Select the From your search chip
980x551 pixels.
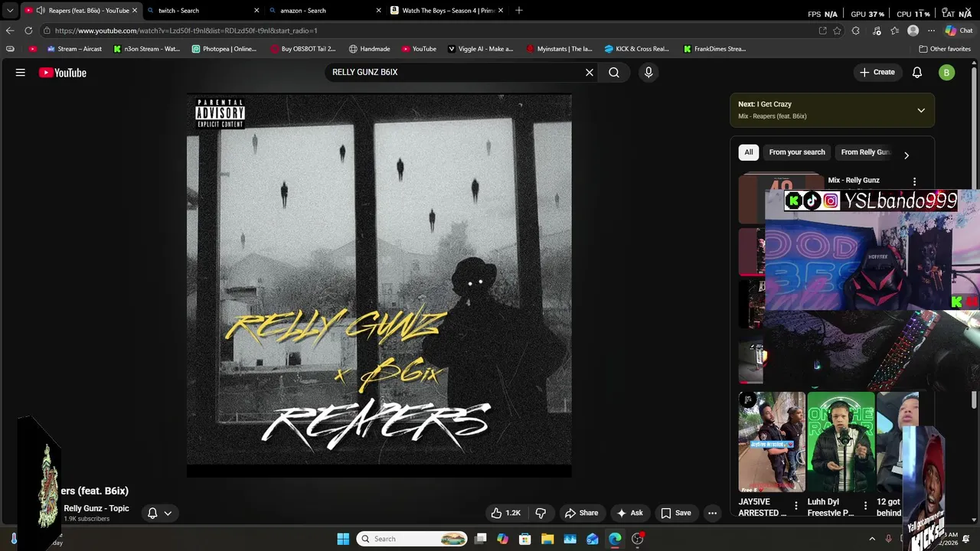(x=797, y=152)
